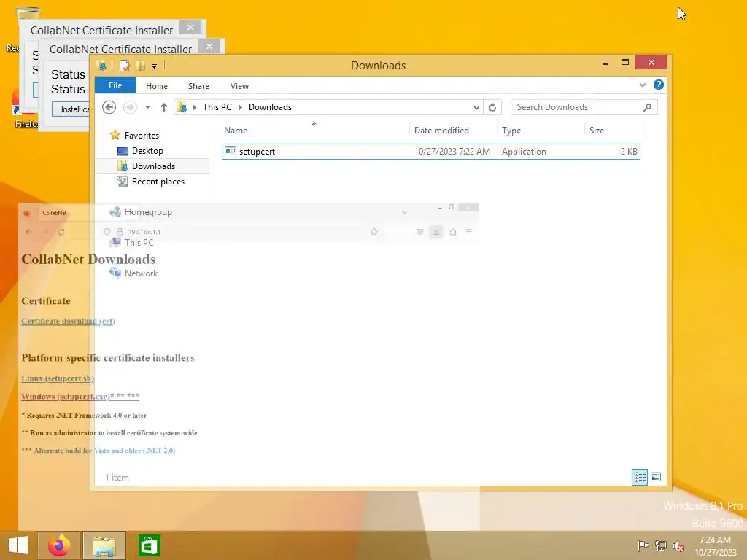Open File Explorer taskbar icon
The image size is (747, 560).
(x=104, y=545)
